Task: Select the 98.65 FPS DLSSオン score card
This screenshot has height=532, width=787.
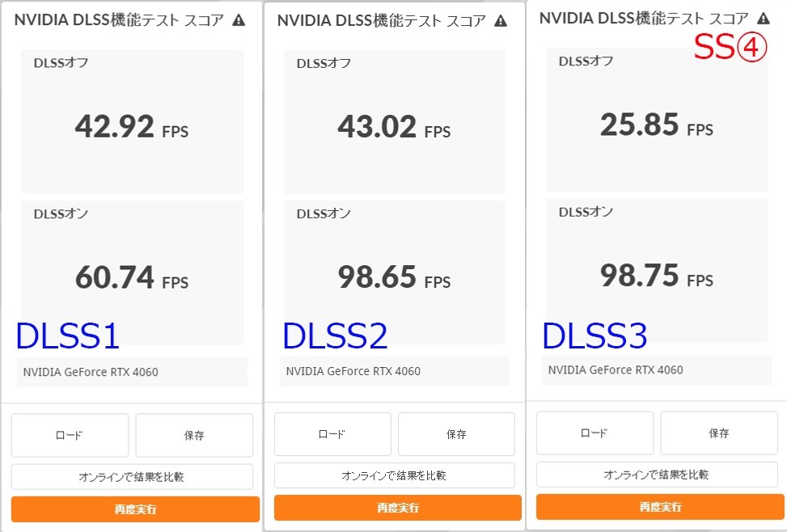Action: 394,271
